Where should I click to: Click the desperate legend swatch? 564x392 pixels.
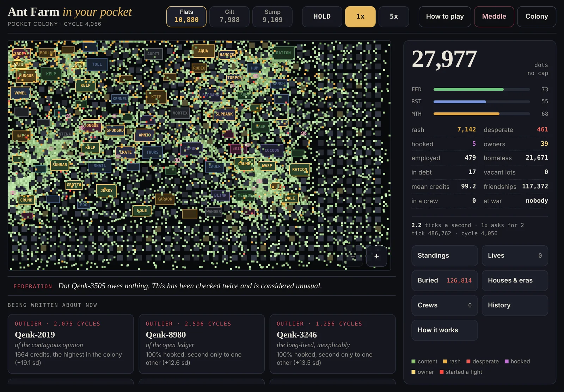(468, 362)
